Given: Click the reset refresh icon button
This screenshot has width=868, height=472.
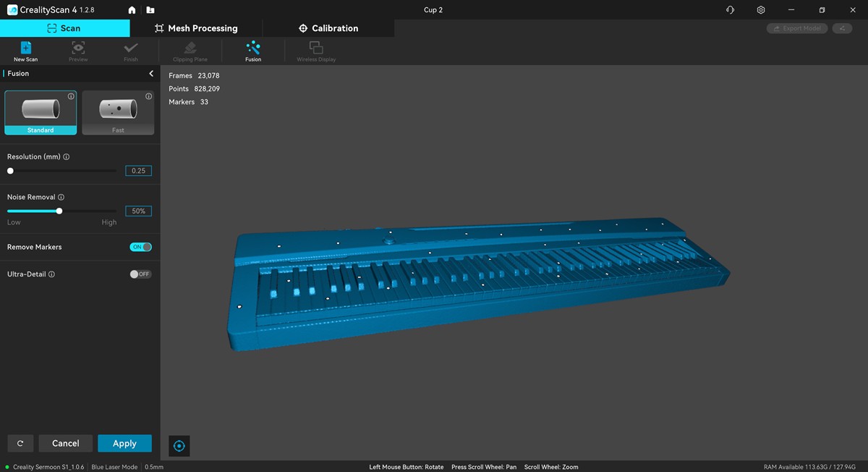Looking at the screenshot, I should (x=20, y=443).
